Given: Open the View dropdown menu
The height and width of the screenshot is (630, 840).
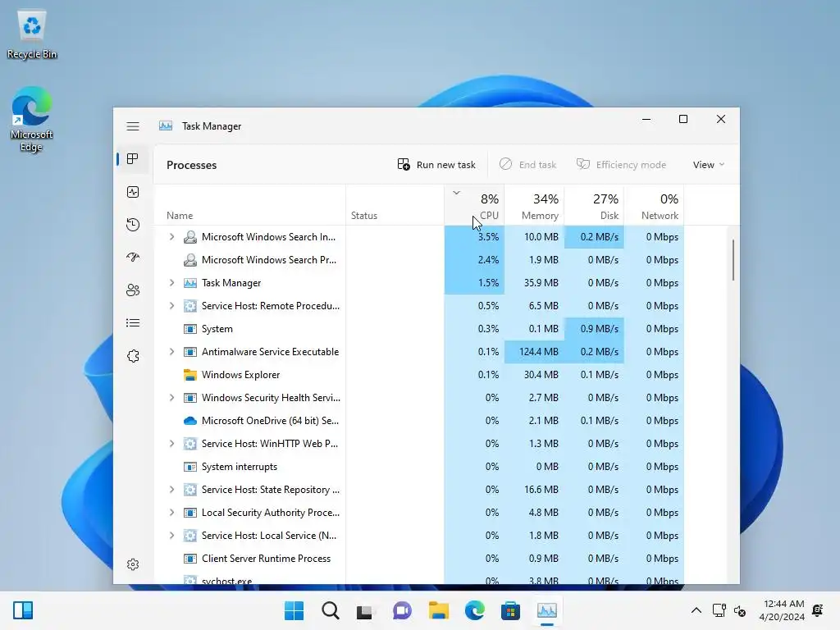Looking at the screenshot, I should point(708,165).
